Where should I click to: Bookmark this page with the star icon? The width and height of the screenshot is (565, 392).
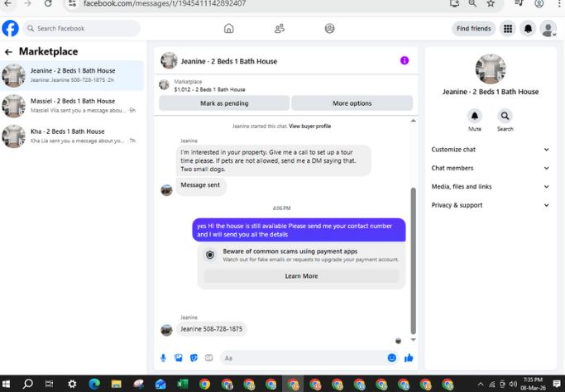coord(491,3)
